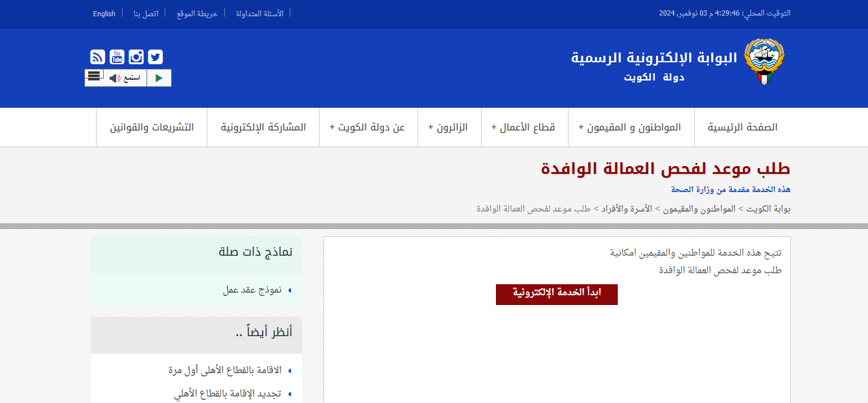Image resolution: width=868 pixels, height=403 pixels.
Task: Open 'الأسئلة المتداولة' FAQ link in top bar
Action: [259, 14]
